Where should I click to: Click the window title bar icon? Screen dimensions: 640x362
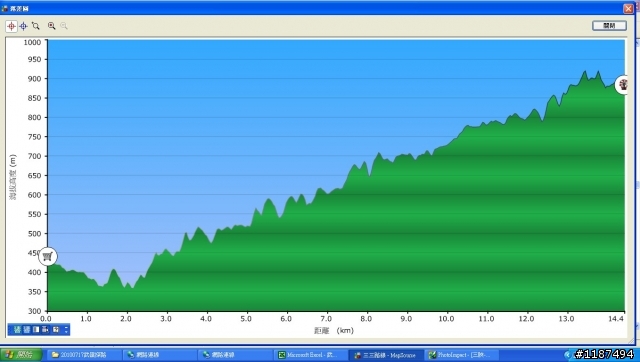pyautogui.click(x=5, y=8)
